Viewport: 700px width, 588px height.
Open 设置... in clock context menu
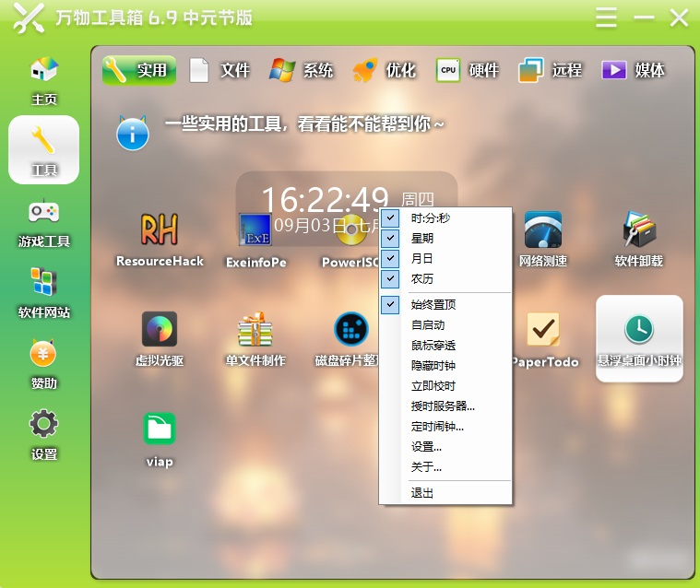click(x=445, y=447)
